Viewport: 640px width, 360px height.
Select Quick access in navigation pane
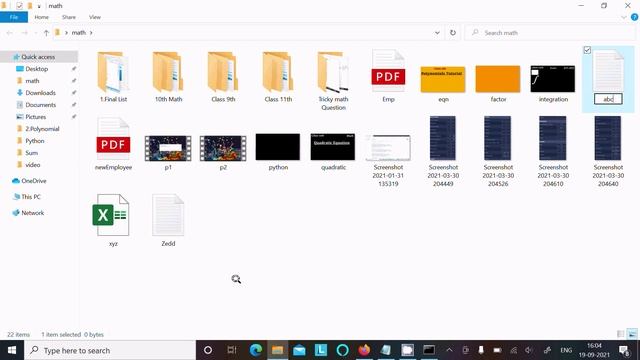point(38,57)
